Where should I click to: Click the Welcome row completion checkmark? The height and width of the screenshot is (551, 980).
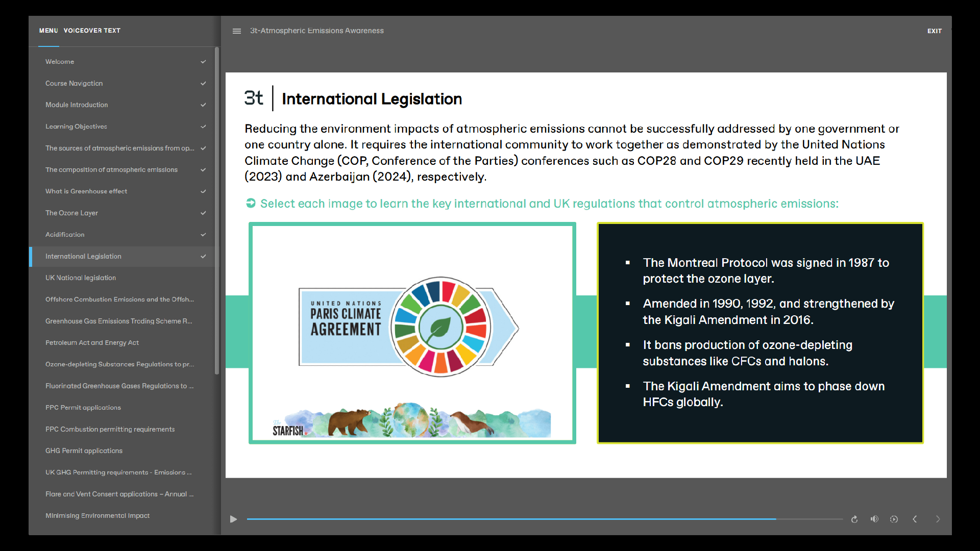coord(203,62)
